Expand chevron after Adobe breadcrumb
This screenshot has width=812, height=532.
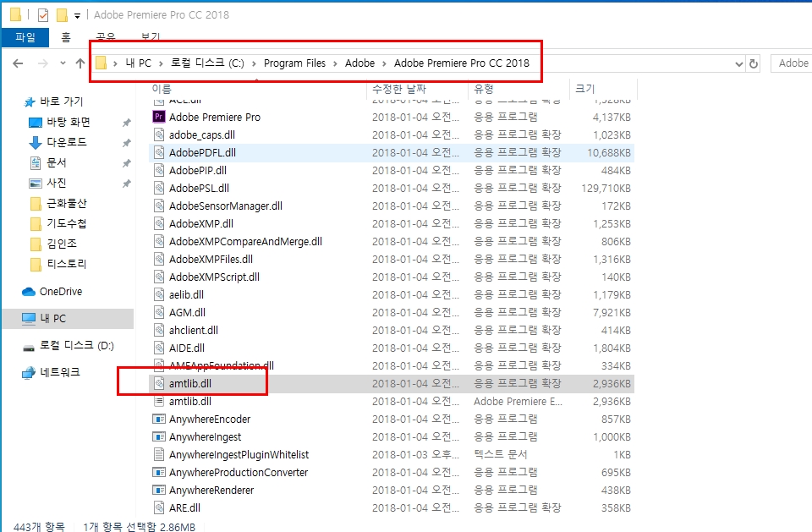point(384,63)
